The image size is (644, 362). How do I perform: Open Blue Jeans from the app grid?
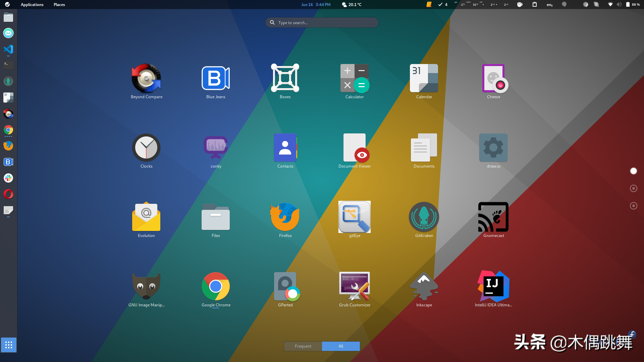pyautogui.click(x=216, y=81)
